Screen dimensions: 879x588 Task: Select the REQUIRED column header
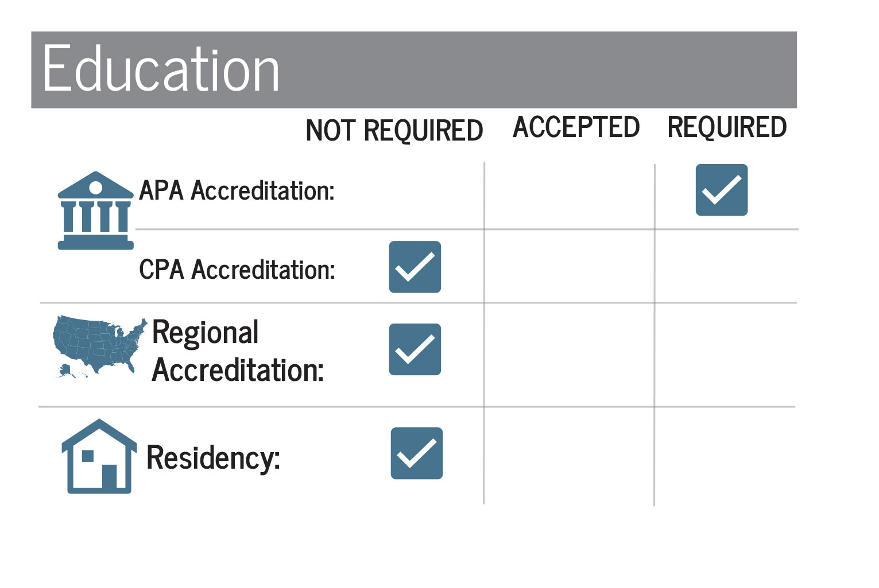(726, 127)
